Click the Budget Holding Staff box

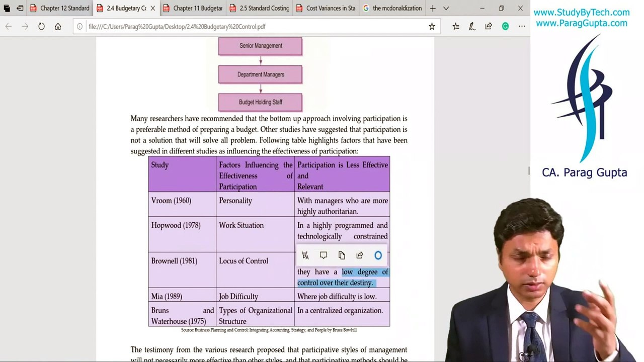(x=260, y=102)
